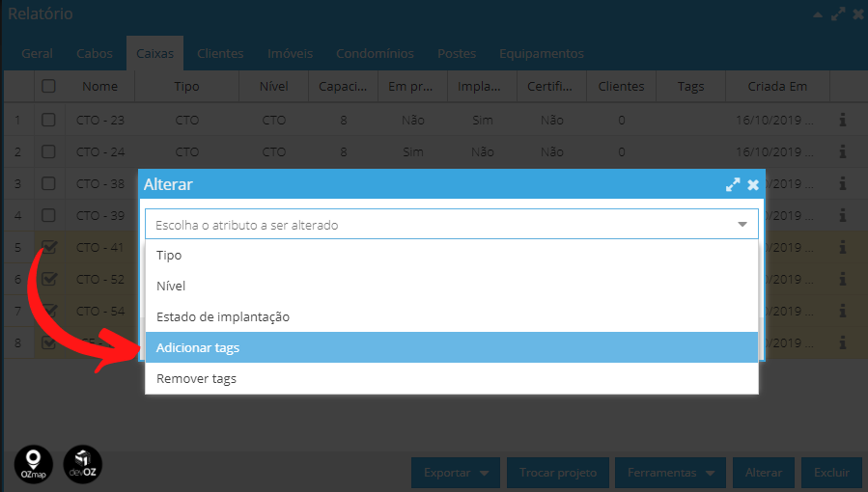
Task: Check the CTO - 39 row checkbox
Action: coord(48,215)
